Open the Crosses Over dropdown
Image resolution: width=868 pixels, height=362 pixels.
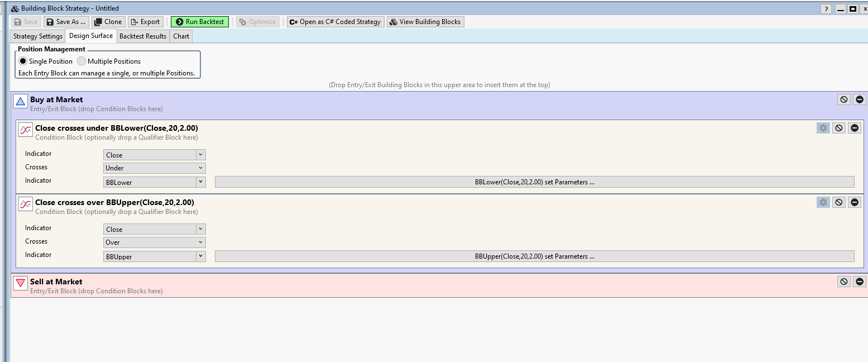[155, 242]
